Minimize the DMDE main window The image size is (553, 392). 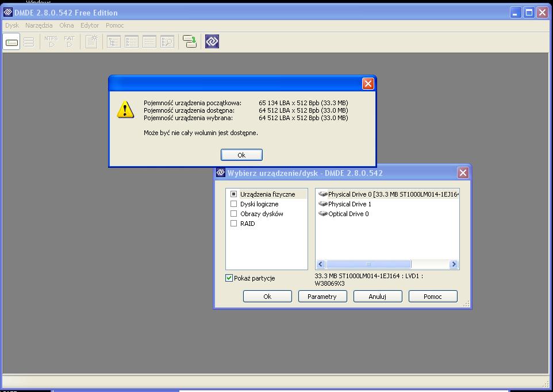point(516,12)
